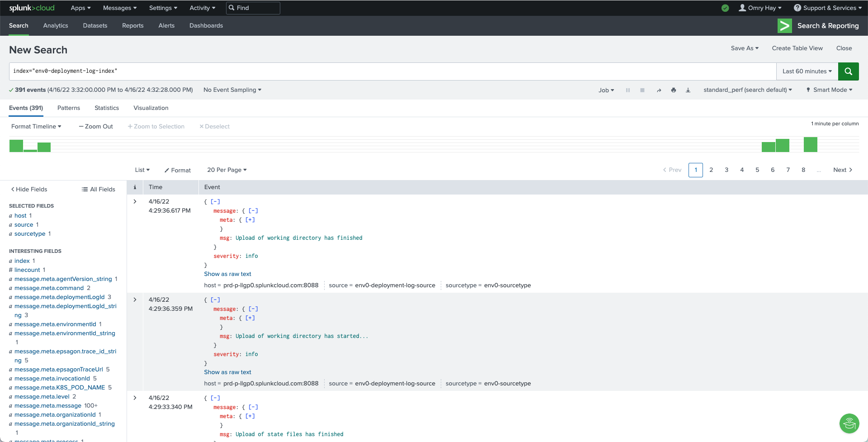Open the Apps menu
868x442 pixels.
point(80,8)
